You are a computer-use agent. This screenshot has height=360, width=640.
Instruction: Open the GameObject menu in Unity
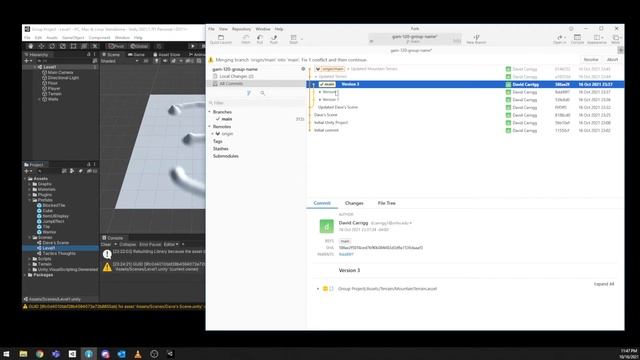[x=73, y=38]
